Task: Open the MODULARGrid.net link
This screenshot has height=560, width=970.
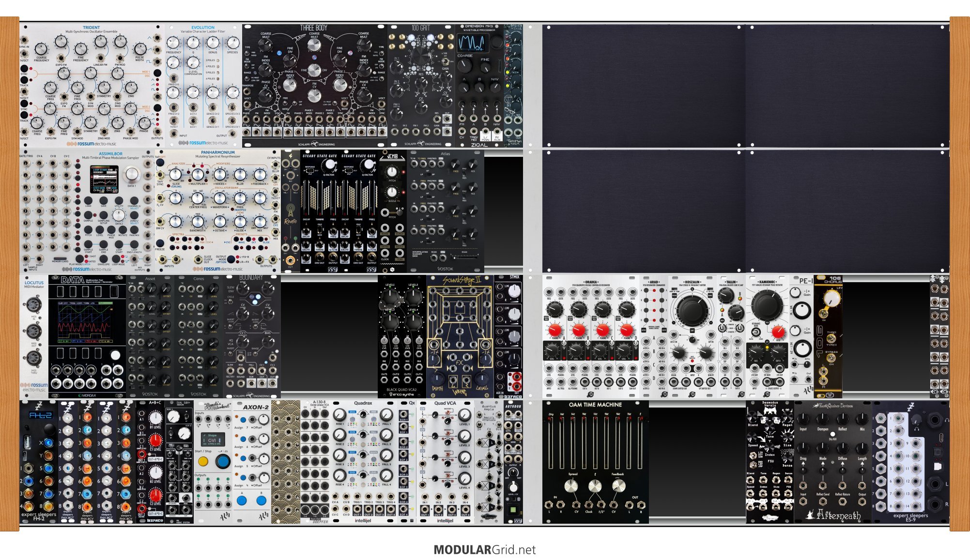Action: click(485, 550)
